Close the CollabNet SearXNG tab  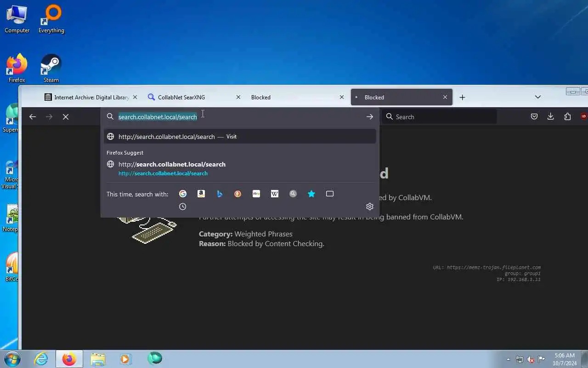[238, 97]
